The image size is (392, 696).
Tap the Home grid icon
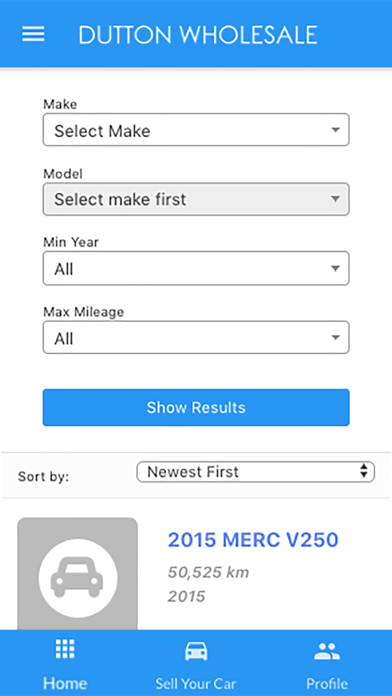(65, 649)
